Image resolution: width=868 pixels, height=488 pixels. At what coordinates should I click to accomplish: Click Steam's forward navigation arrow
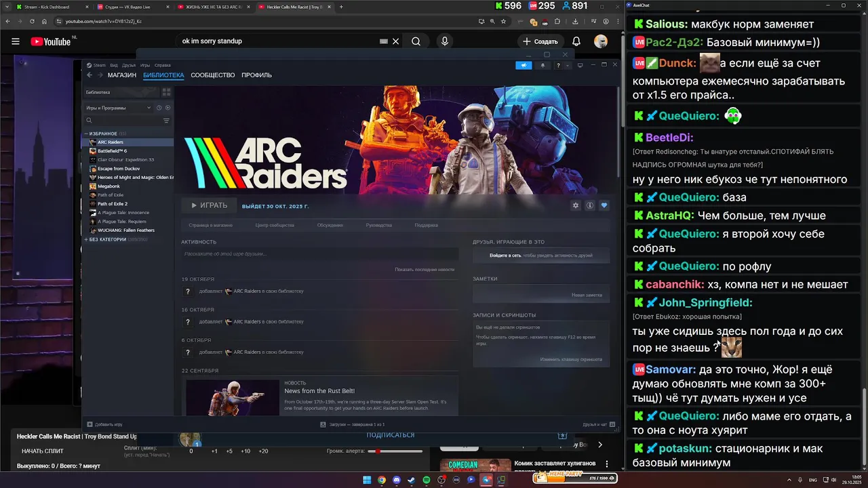click(100, 75)
